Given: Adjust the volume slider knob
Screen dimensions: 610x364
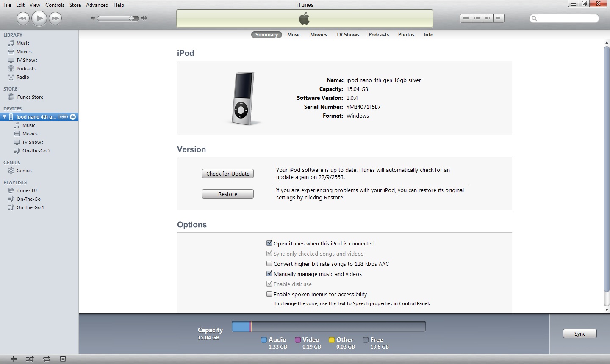Looking at the screenshot, I should click(x=131, y=18).
